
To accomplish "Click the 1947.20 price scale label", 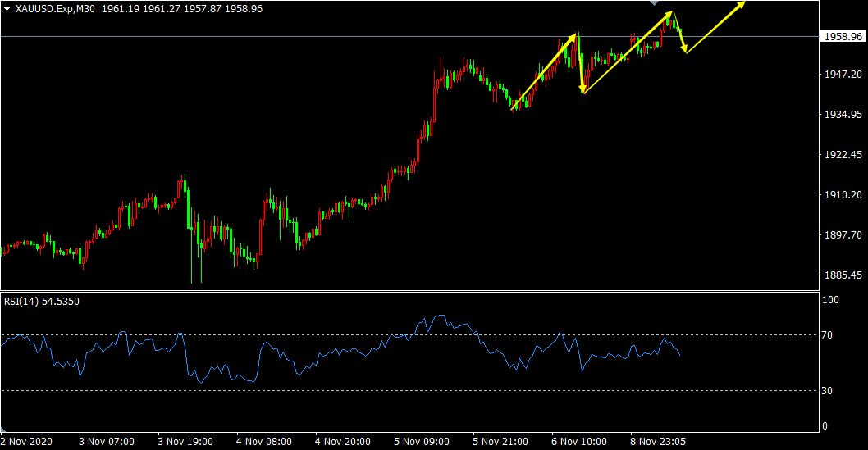I will [x=843, y=74].
